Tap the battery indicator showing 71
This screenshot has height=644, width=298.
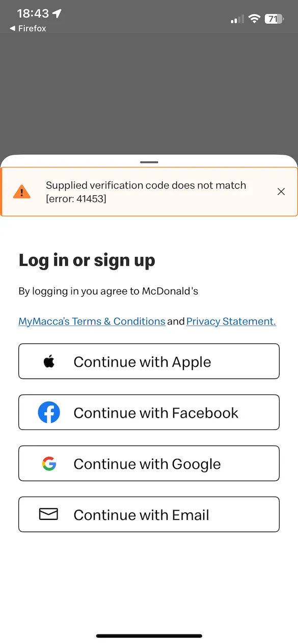275,18
